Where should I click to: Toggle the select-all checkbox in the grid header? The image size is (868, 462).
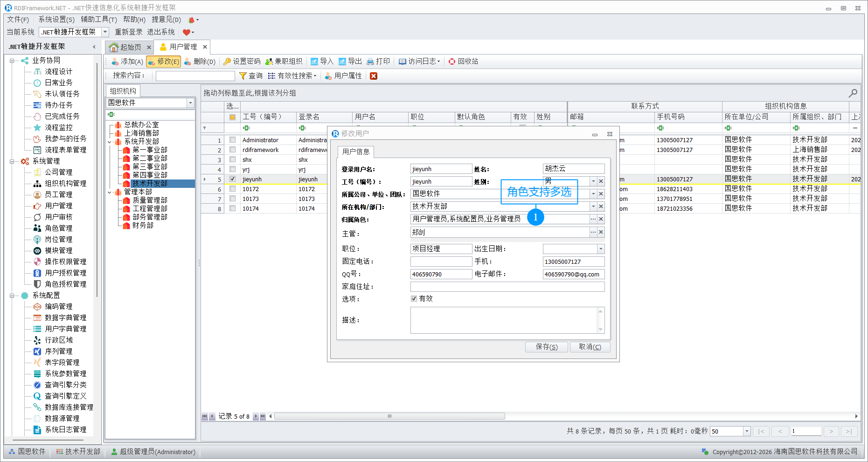click(x=232, y=117)
